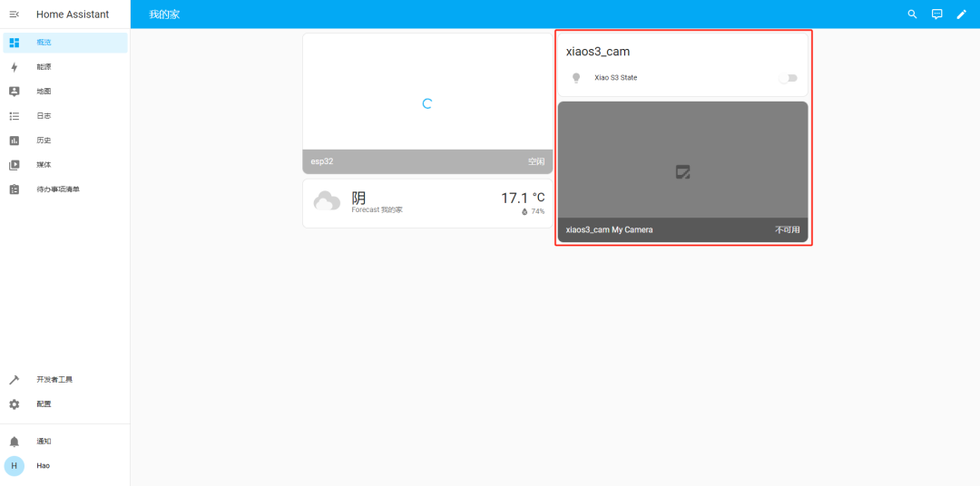This screenshot has height=486, width=980.
Task: Open the search magnifier icon
Action: point(913,15)
